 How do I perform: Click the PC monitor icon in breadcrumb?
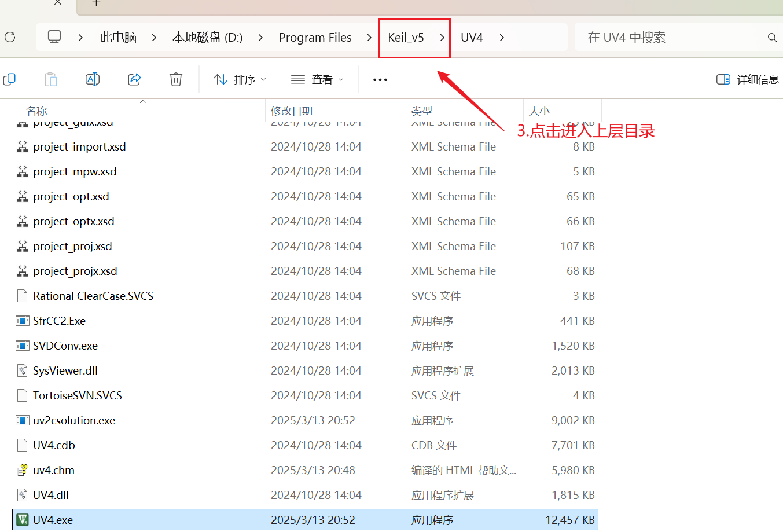[54, 37]
